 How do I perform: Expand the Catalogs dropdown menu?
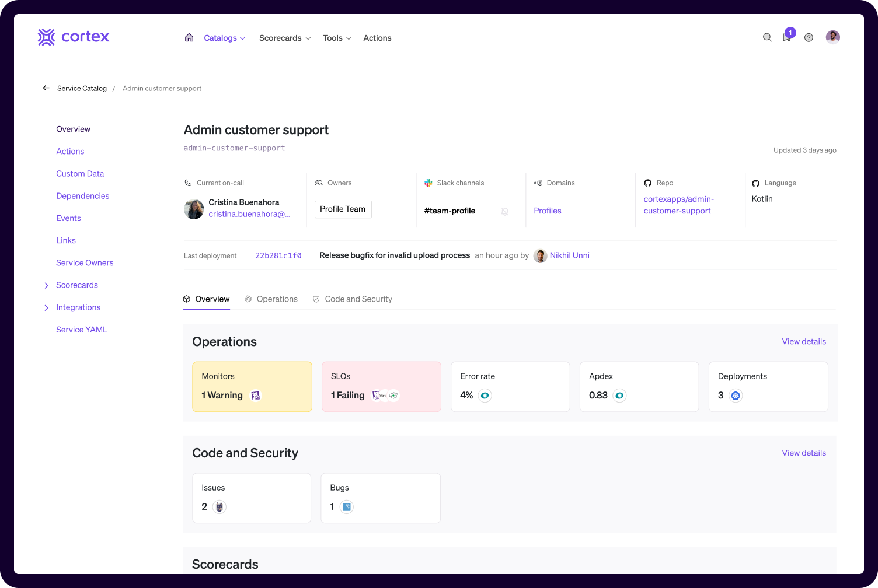[224, 38]
